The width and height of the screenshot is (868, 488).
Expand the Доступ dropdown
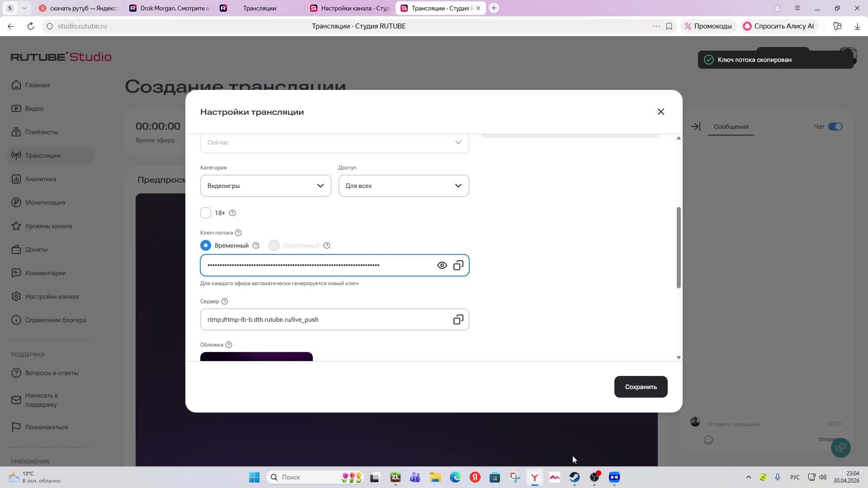[x=403, y=186]
